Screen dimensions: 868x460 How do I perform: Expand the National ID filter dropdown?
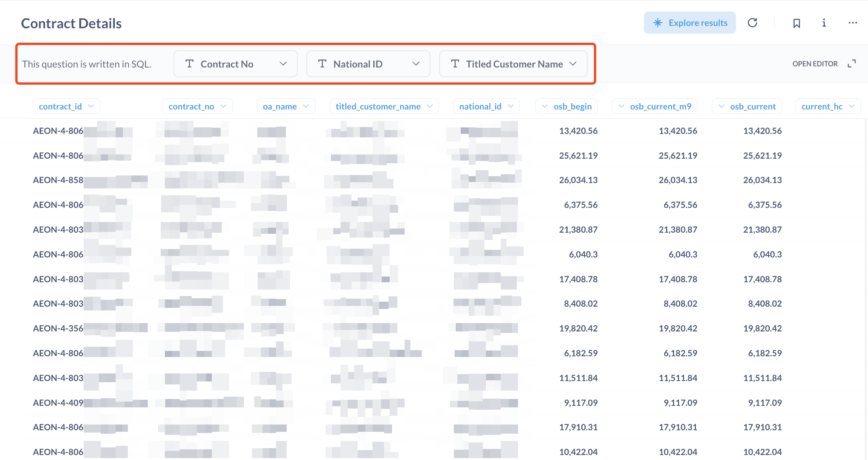tap(416, 64)
